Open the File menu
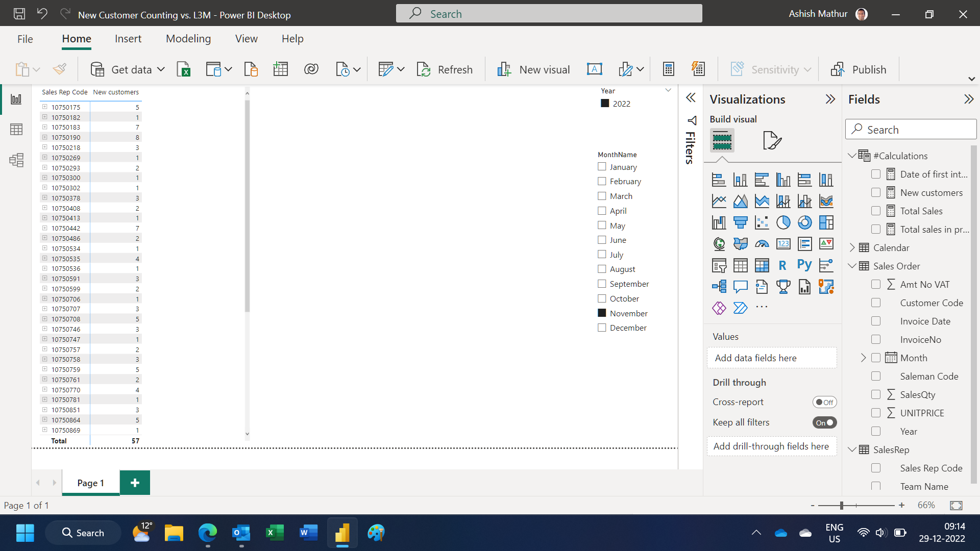The height and width of the screenshot is (551, 980). click(x=25, y=39)
